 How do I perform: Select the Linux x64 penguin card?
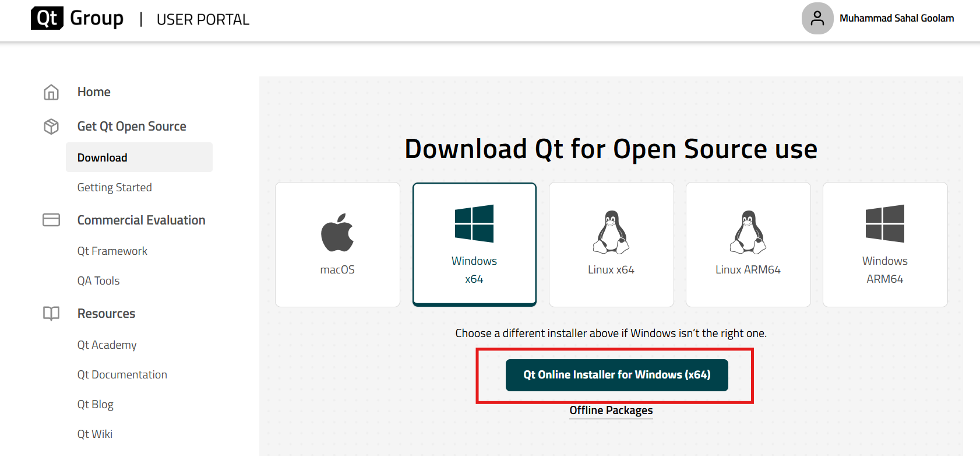[x=611, y=244]
